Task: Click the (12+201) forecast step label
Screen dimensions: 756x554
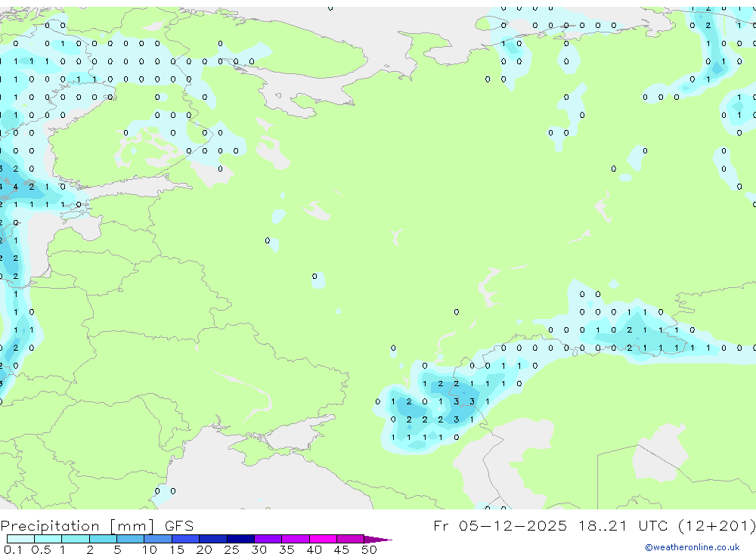Action: tap(717, 525)
